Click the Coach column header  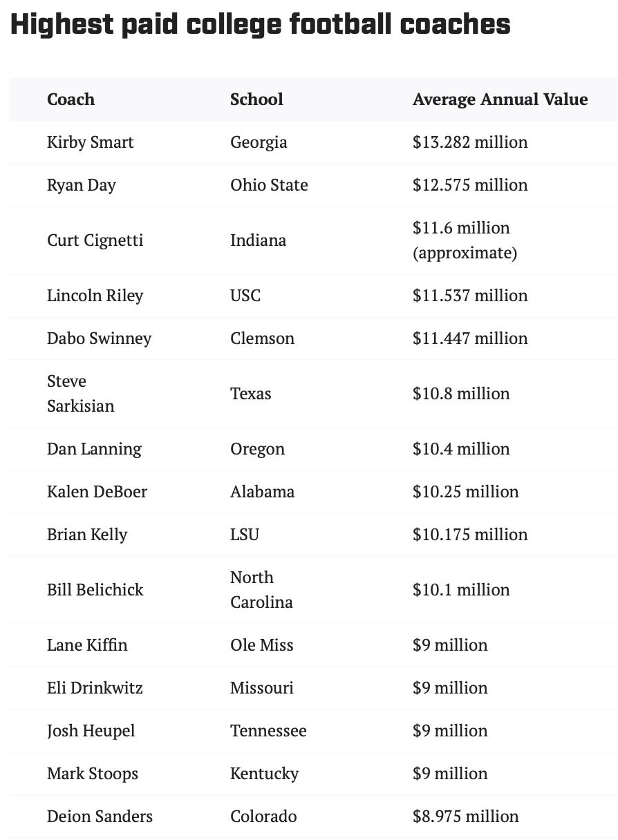pos(71,99)
